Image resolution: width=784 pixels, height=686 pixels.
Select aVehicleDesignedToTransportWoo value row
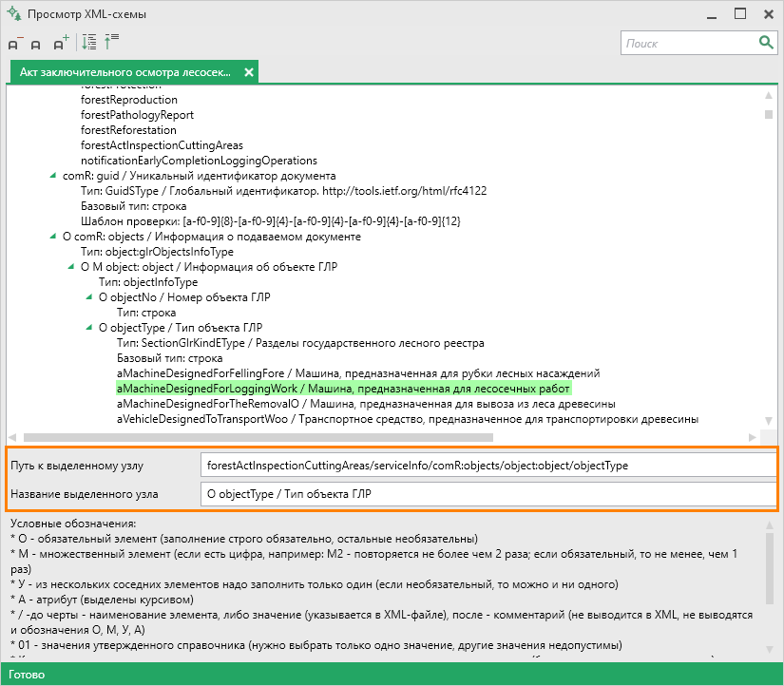408,419
